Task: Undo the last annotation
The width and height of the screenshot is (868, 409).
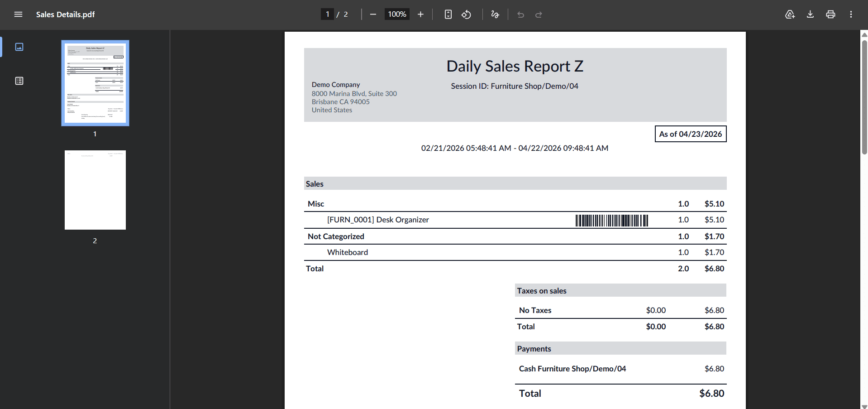Action: point(520,14)
